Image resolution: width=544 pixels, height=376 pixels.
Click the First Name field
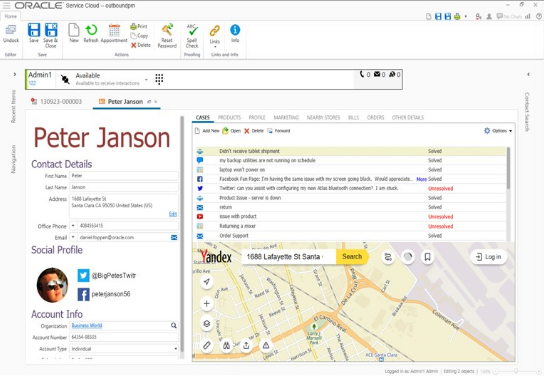point(124,176)
